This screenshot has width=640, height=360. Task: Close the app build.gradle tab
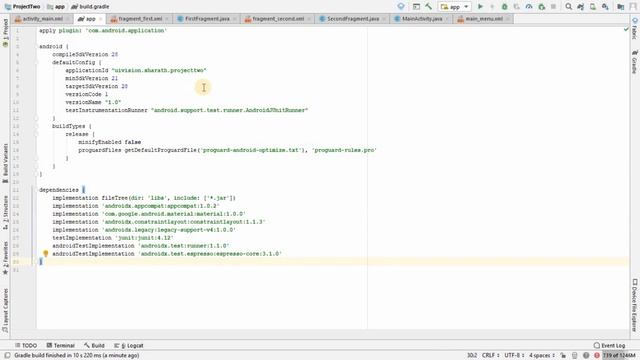[100, 19]
